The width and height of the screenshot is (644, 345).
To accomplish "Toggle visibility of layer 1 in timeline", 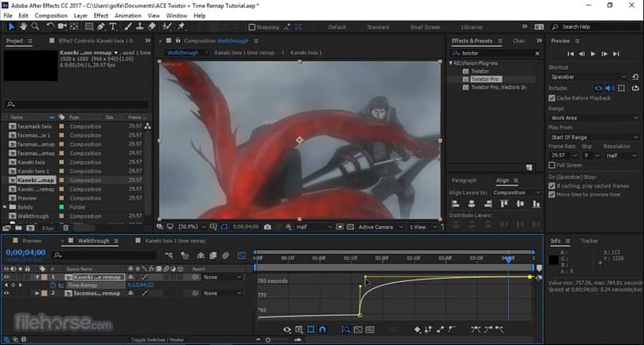I will click(x=6, y=277).
